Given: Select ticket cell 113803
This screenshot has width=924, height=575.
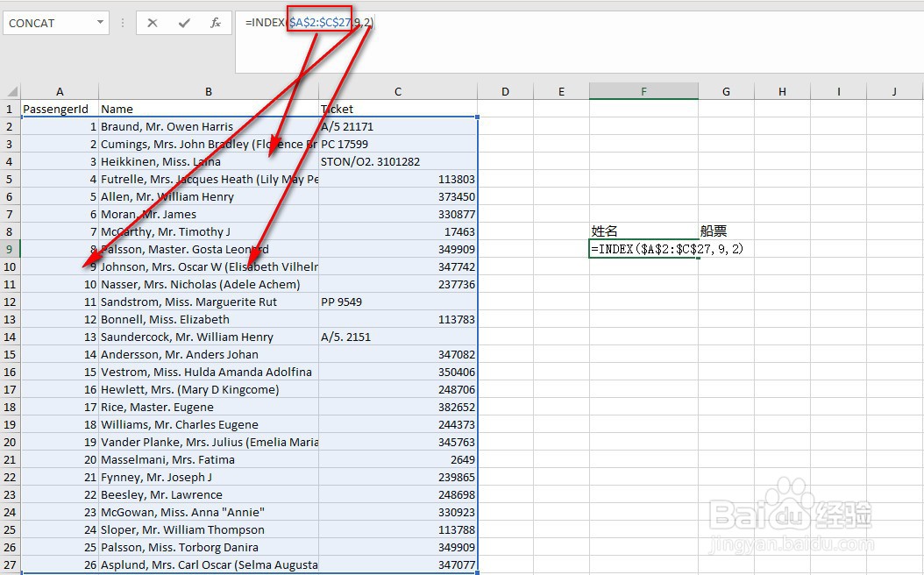Looking at the screenshot, I should (398, 179).
